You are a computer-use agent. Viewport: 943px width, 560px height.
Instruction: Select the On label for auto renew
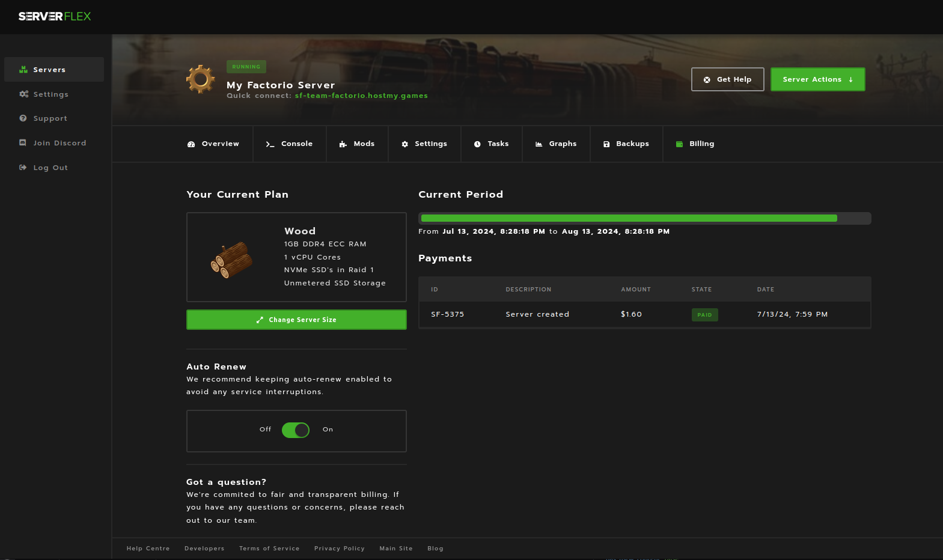point(328,430)
